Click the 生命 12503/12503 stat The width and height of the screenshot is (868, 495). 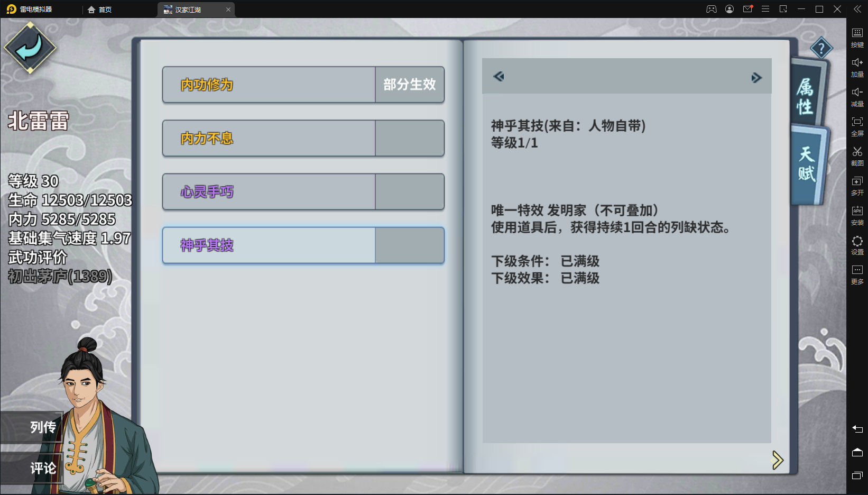(x=70, y=200)
